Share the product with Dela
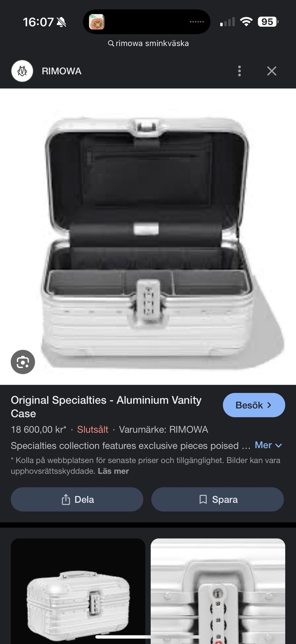Image resolution: width=296 pixels, height=644 pixels. tap(77, 499)
